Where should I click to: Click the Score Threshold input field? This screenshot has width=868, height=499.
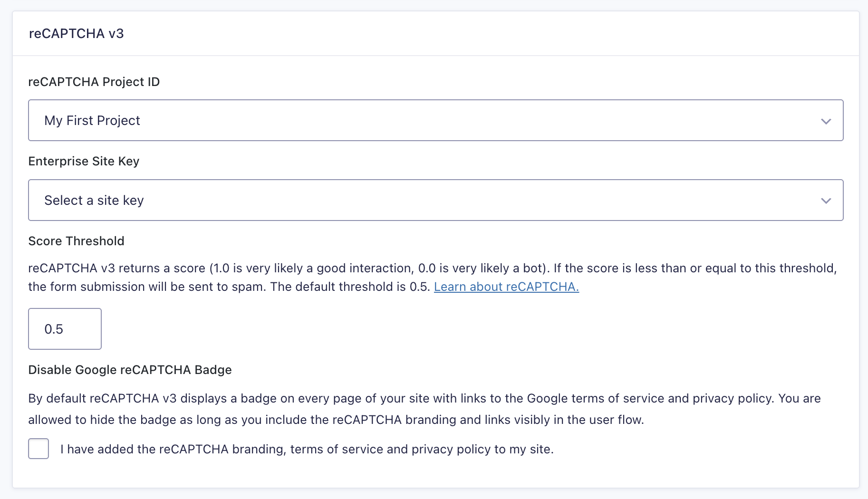65,329
